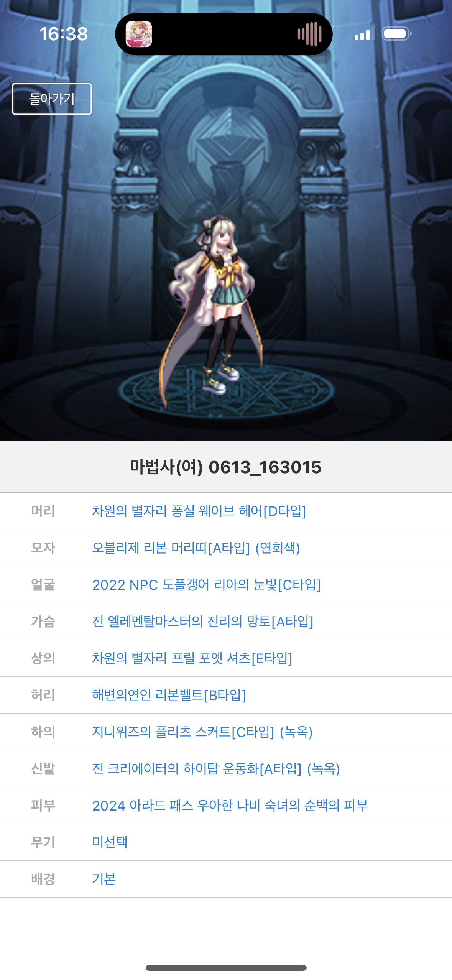
Task: Select 2024 아라드 패스 순백의 피부 link
Action: [230, 806]
